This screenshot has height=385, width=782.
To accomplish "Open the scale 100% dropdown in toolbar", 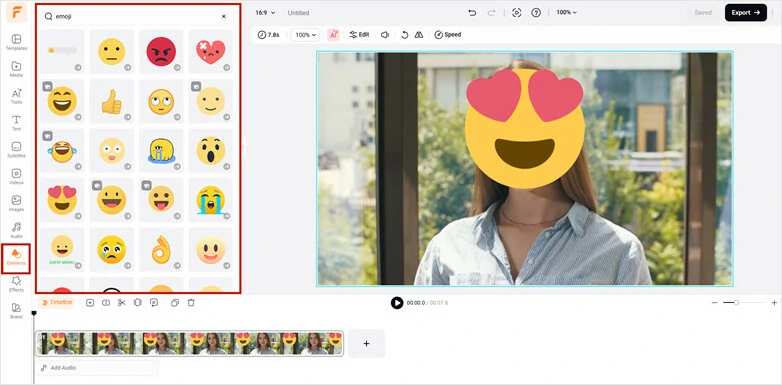I will [305, 35].
